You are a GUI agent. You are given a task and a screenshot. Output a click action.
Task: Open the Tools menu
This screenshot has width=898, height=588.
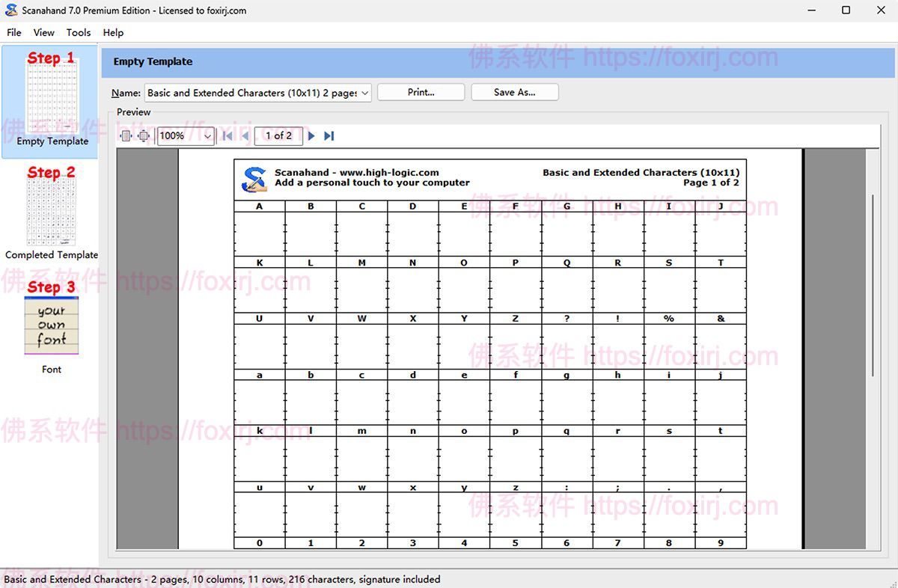pos(78,32)
